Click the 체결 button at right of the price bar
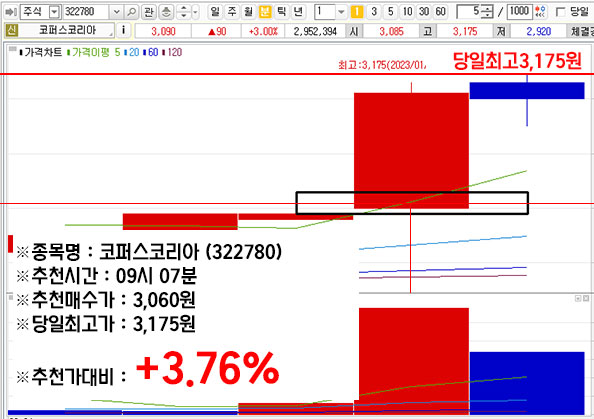This screenshot has width=594, height=419. (581, 31)
